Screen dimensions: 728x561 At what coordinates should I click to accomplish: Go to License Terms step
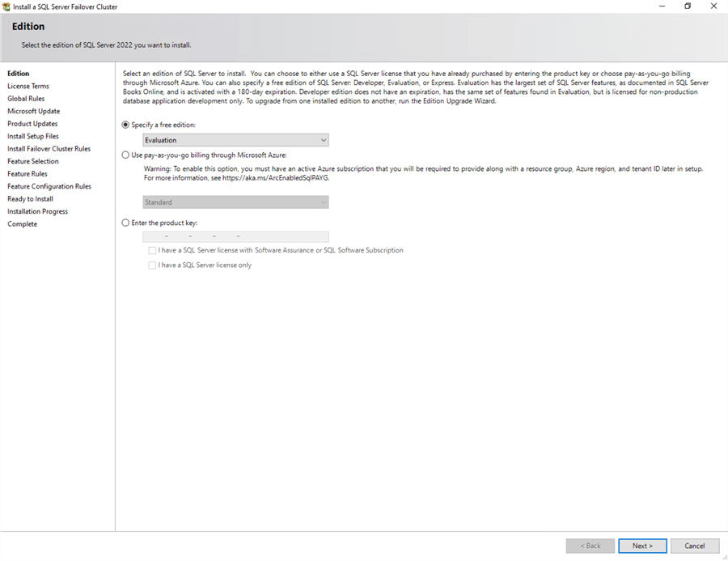(x=28, y=86)
